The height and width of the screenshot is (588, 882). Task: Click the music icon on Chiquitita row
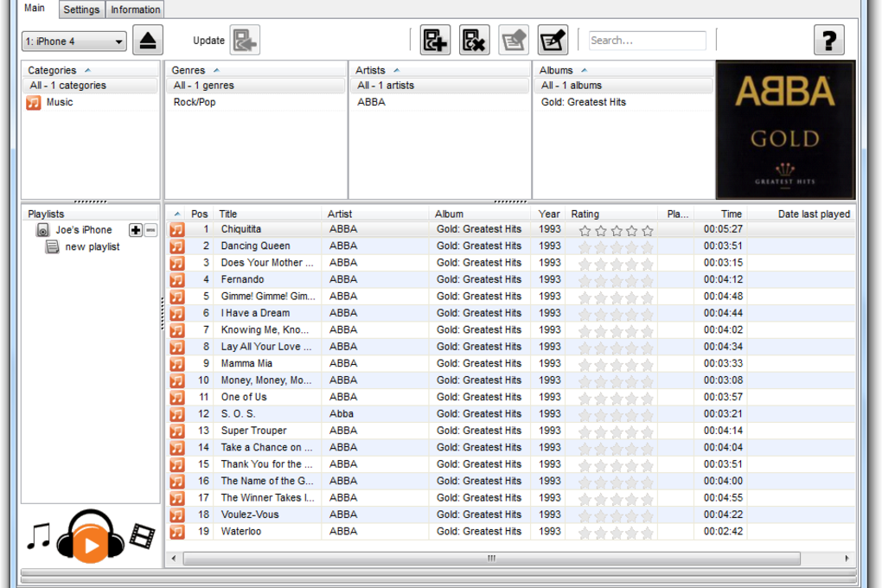click(177, 229)
